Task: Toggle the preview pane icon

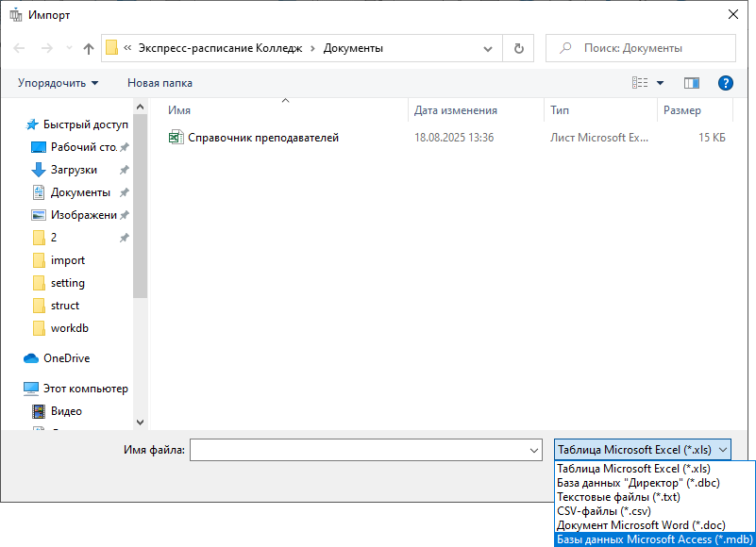Action: pyautogui.click(x=692, y=83)
